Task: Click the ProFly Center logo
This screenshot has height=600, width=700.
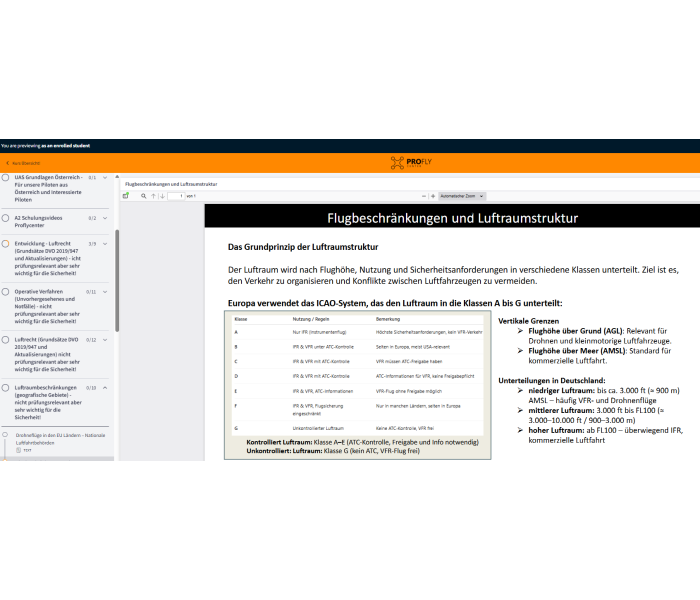Action: tap(411, 162)
